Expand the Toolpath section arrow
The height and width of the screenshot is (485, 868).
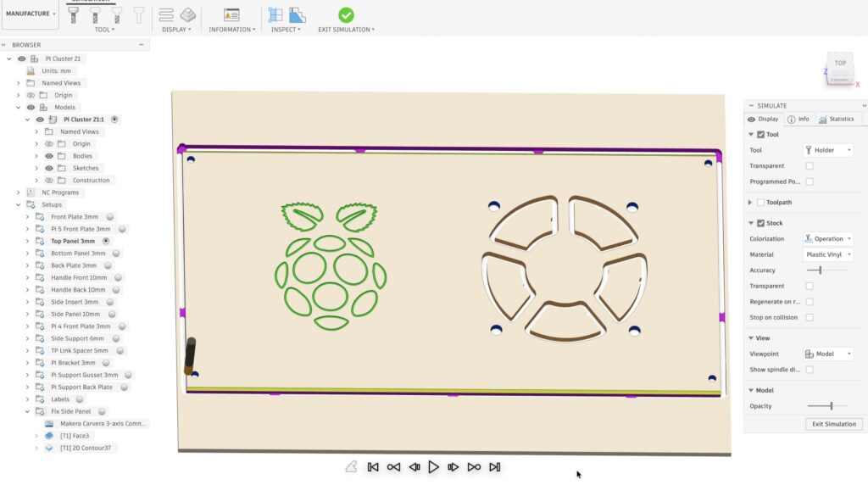point(751,203)
